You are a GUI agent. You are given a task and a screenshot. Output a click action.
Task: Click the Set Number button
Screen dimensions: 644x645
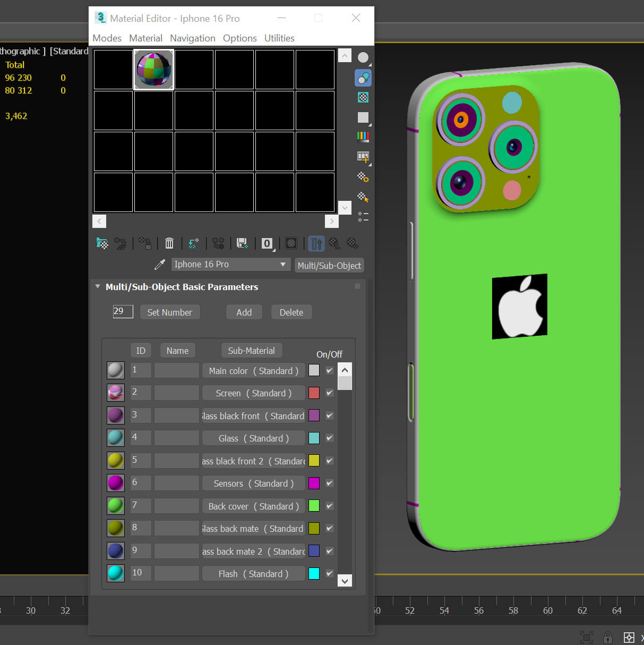[169, 312]
